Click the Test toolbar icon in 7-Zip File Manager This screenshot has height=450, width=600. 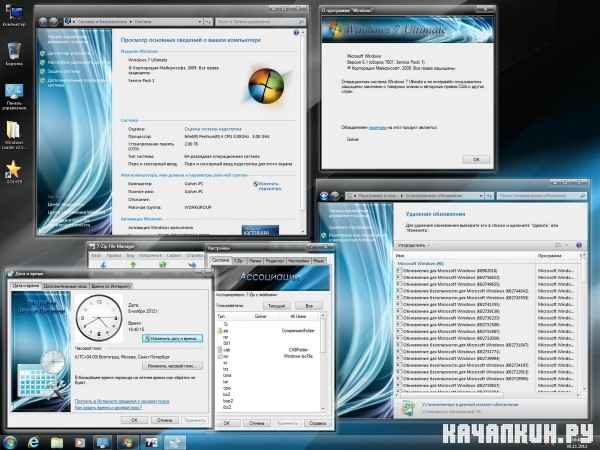pyautogui.click(x=163, y=264)
